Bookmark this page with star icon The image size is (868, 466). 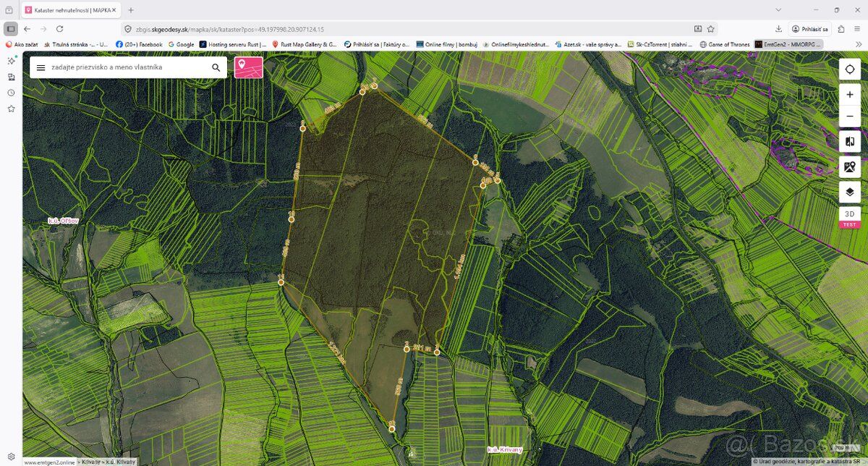(x=711, y=29)
